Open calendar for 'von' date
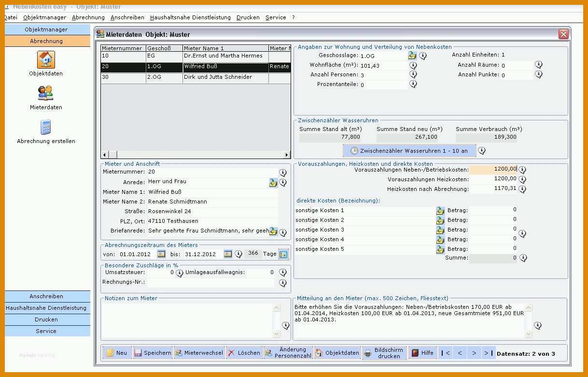588x377 pixels. [161, 254]
